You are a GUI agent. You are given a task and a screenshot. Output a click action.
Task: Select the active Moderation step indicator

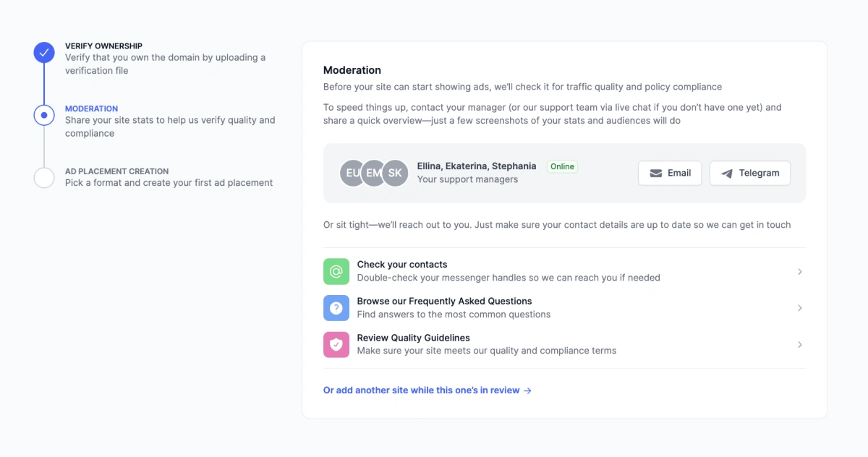coord(43,115)
